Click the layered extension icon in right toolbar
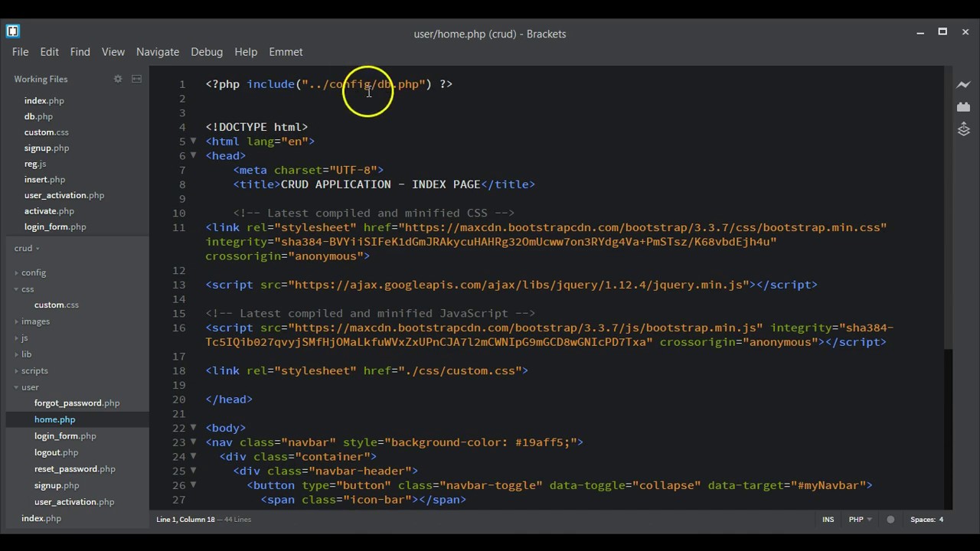The image size is (980, 551). [963, 129]
